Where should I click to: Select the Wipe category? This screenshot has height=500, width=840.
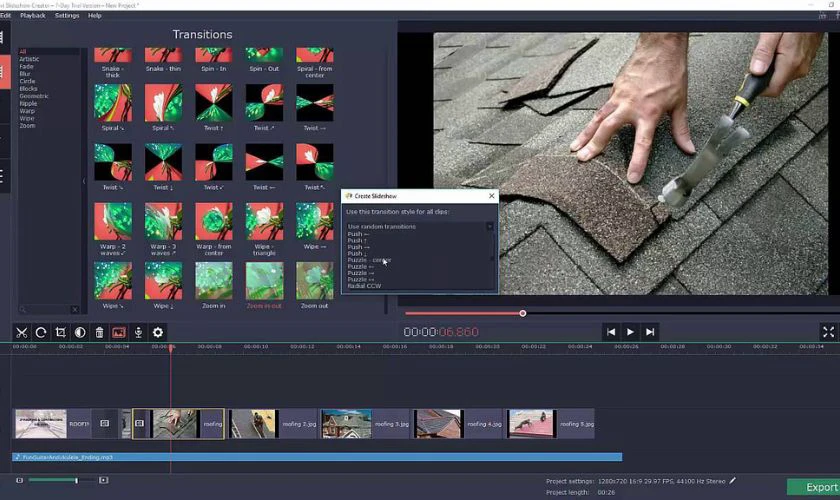pyautogui.click(x=27, y=118)
